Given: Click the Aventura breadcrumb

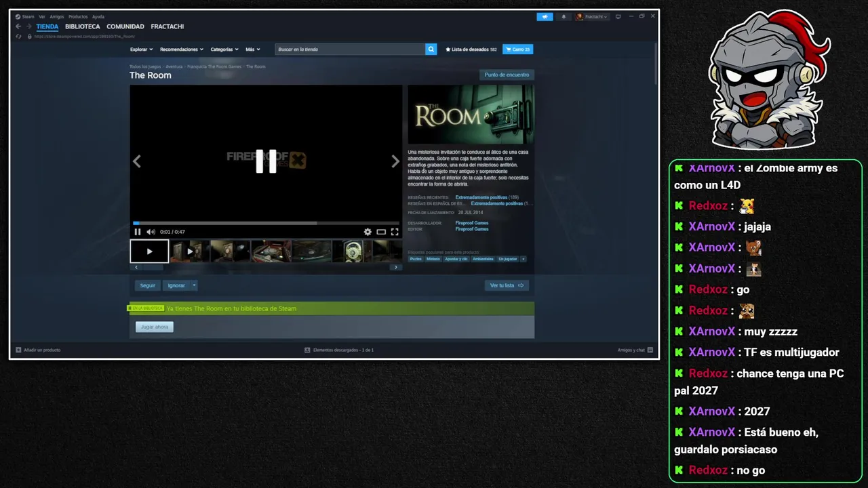Looking at the screenshot, I should 174,66.
